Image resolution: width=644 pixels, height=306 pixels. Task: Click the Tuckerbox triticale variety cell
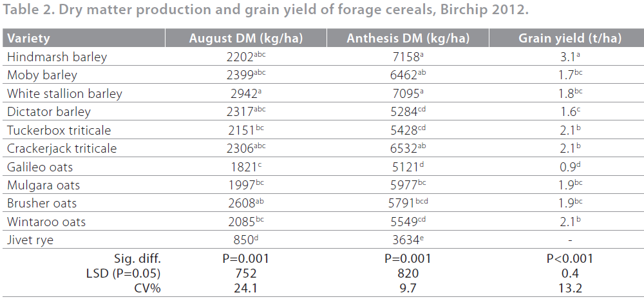pyautogui.click(x=59, y=131)
